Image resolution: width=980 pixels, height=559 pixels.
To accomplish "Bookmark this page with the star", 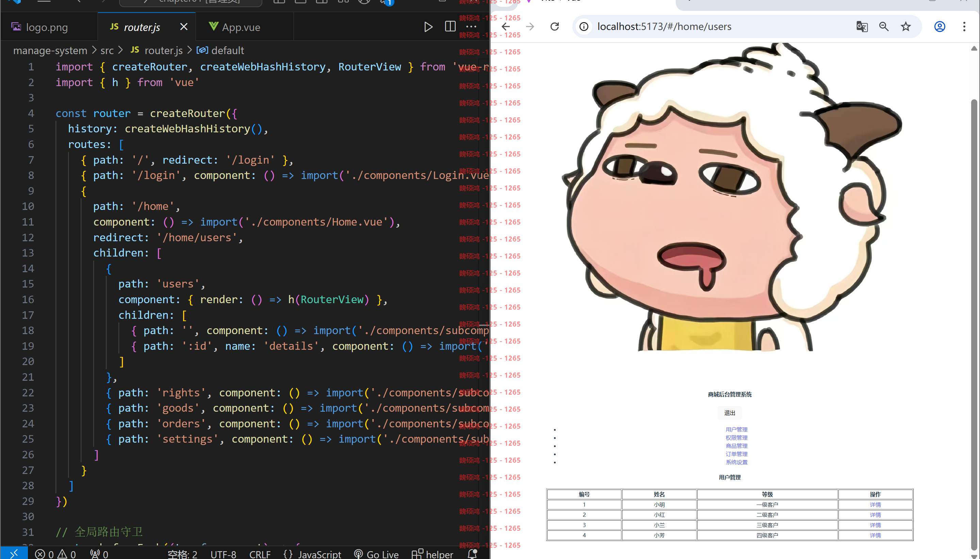I will 905,27.
